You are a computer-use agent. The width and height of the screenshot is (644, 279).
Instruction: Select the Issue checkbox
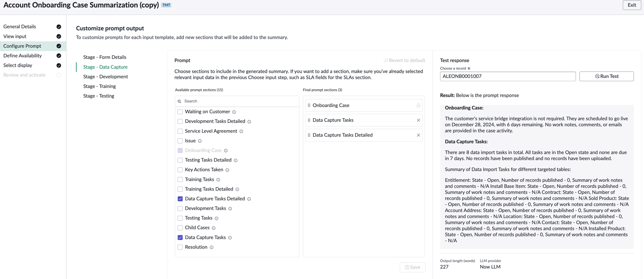pos(180,141)
